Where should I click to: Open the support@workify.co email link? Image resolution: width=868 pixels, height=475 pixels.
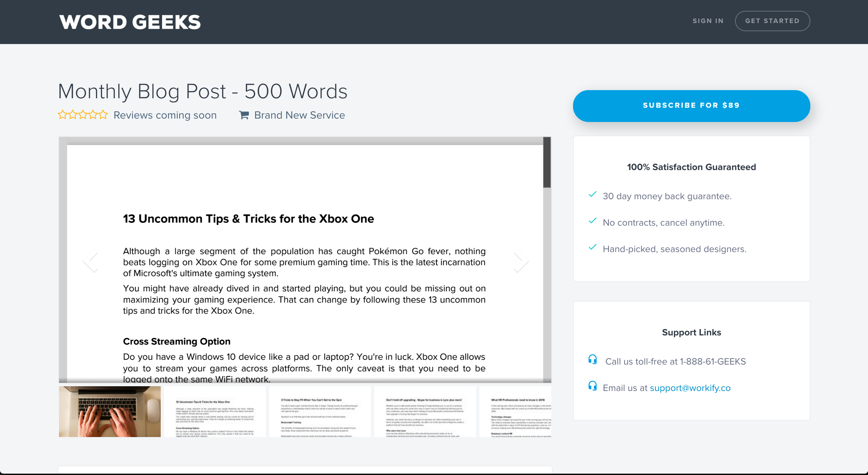tap(690, 388)
